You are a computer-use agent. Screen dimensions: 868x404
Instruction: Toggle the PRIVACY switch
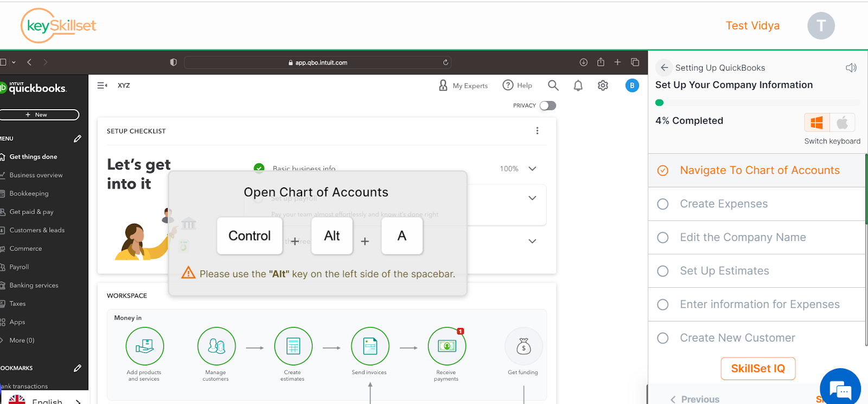548,105
